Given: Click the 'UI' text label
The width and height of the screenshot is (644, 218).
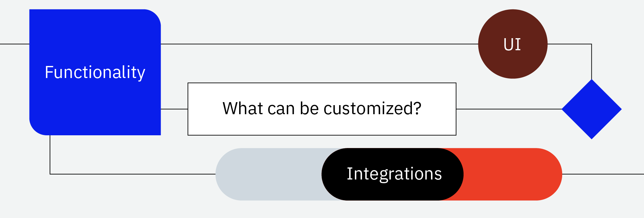Looking at the screenshot, I should (x=512, y=45).
